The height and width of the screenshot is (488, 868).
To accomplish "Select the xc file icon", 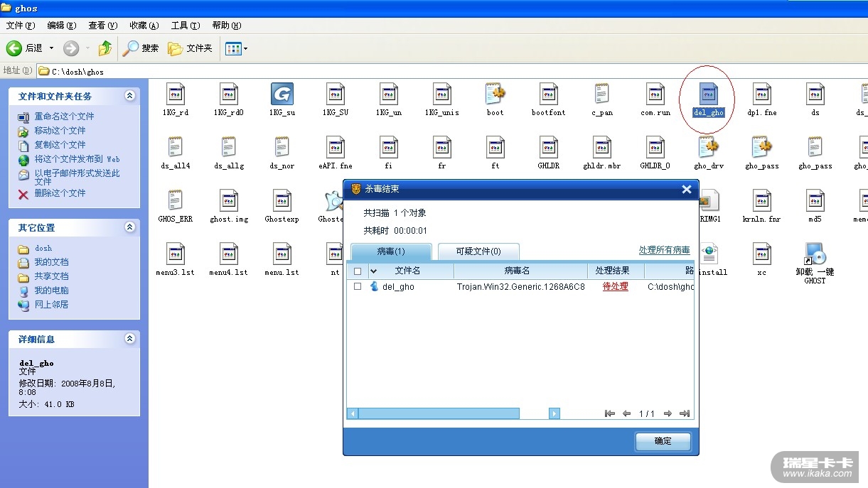I will [x=762, y=254].
